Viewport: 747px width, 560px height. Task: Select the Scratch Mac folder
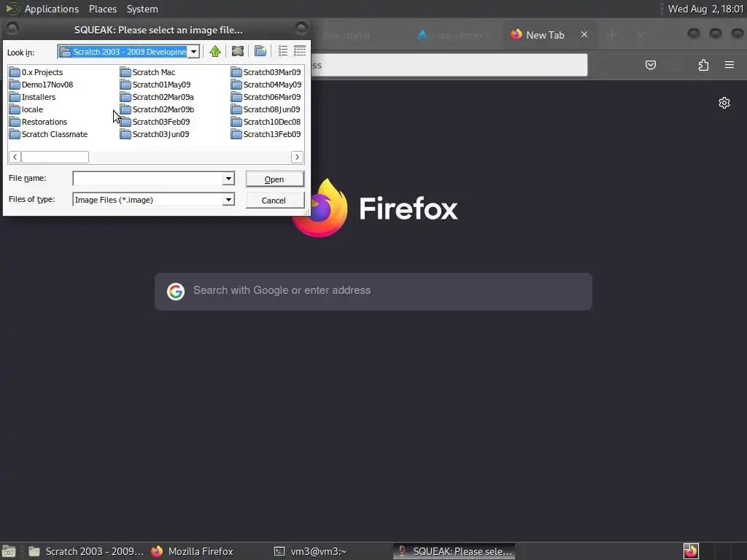tap(147, 72)
